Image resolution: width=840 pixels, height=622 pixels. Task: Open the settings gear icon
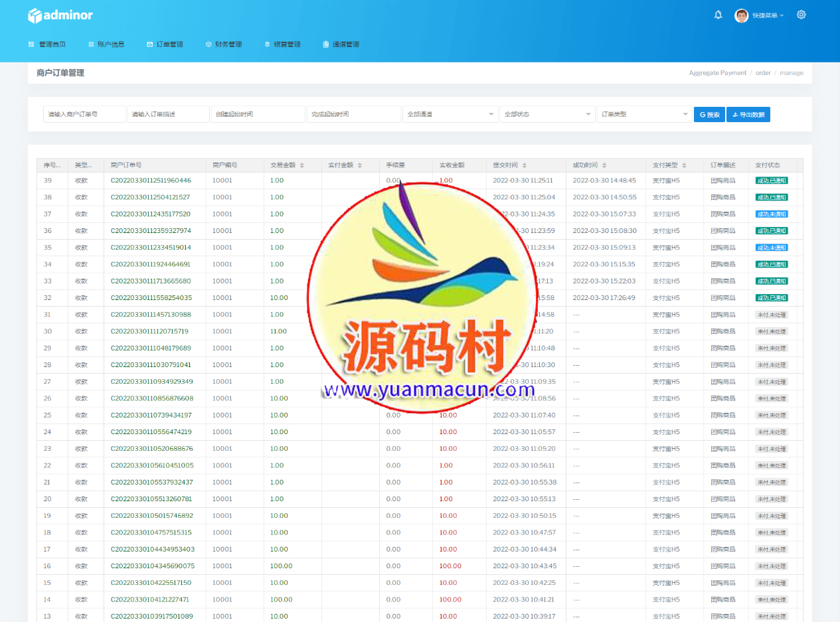point(801,15)
